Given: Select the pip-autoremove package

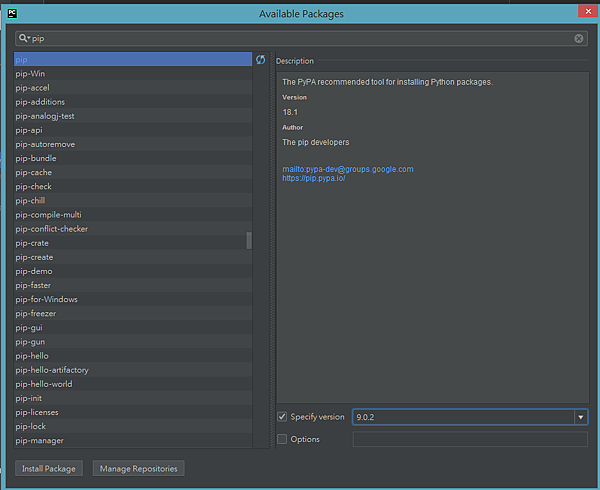Looking at the screenshot, I should coord(45,144).
